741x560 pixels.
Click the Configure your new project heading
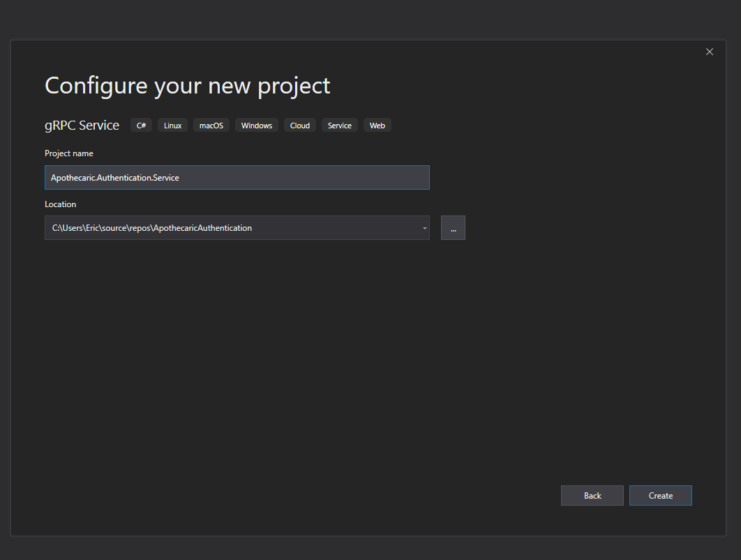pyautogui.click(x=187, y=86)
